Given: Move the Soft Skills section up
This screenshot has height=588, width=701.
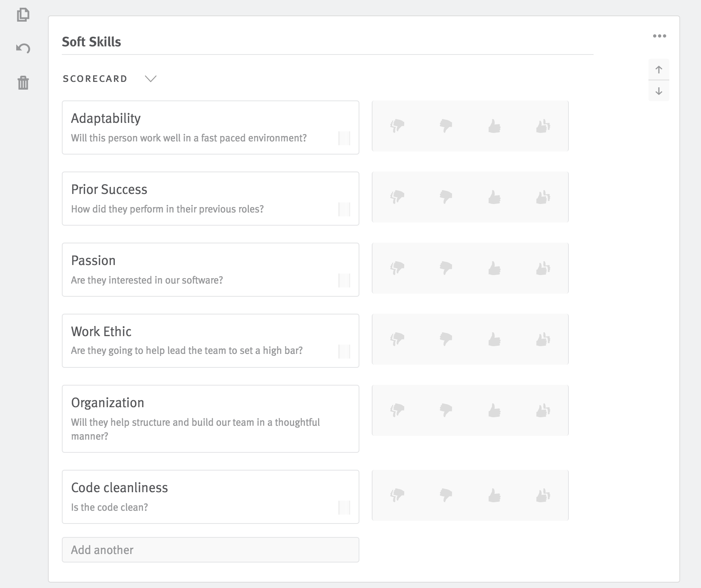Looking at the screenshot, I should (x=659, y=70).
